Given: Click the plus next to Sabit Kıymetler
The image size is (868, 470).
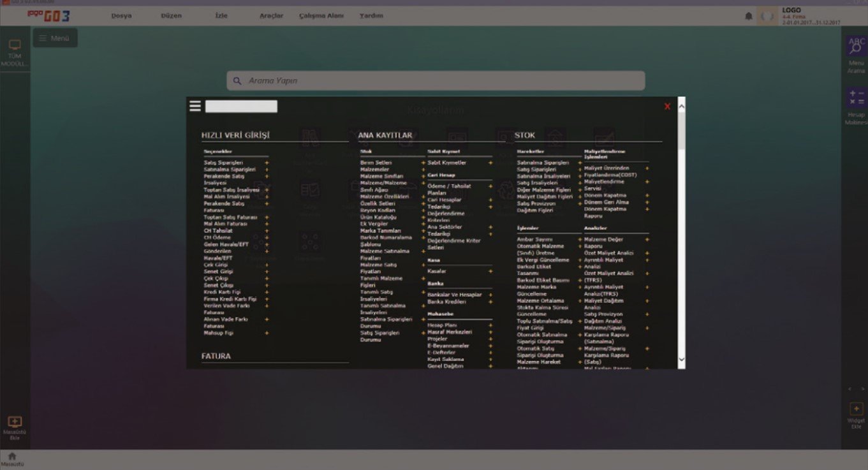Looking at the screenshot, I should 490,163.
